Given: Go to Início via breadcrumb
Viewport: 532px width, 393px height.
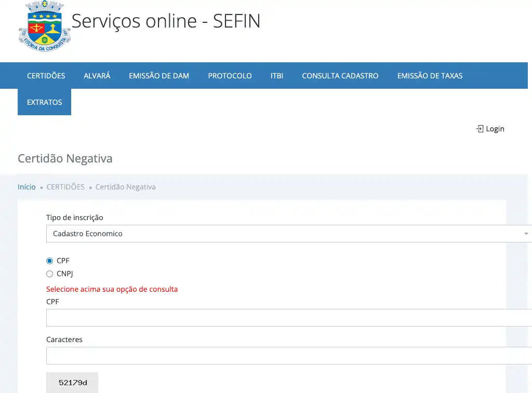Looking at the screenshot, I should (26, 187).
